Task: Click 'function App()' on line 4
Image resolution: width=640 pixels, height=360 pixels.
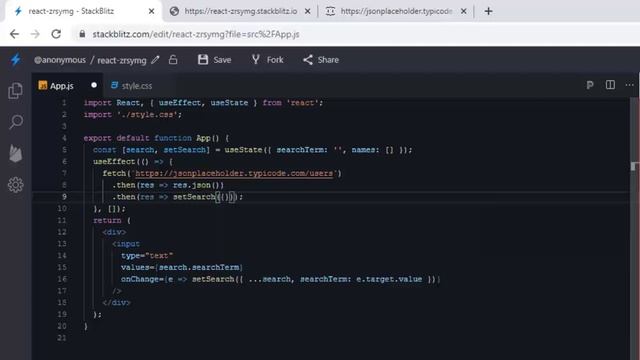Action: [187, 138]
